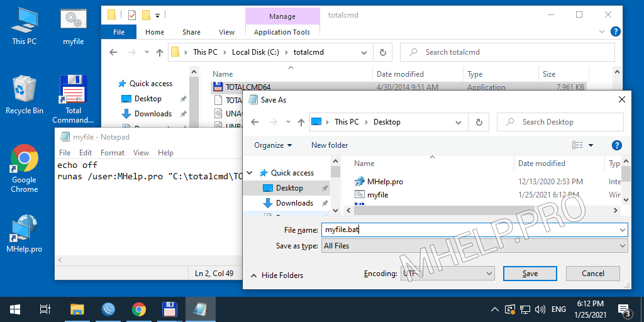
Task: Open the notification center icon
Action: click(625, 310)
